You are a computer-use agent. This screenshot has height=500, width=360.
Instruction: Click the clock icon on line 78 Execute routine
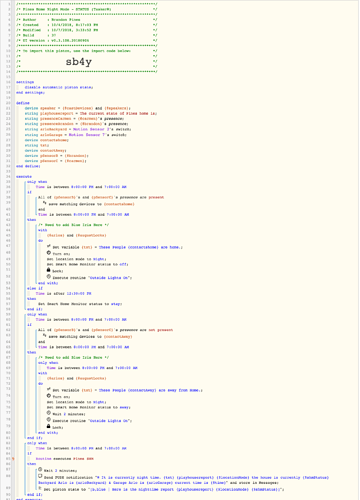49,420
